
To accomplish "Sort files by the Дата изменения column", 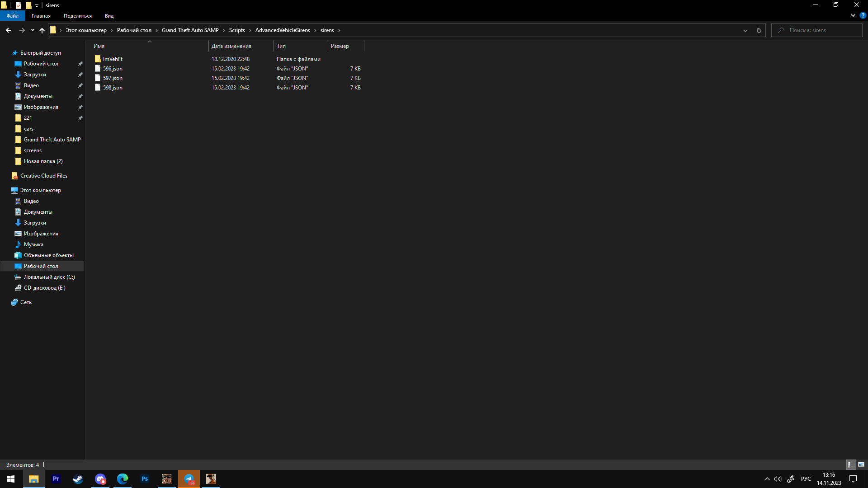I will [x=231, y=46].
